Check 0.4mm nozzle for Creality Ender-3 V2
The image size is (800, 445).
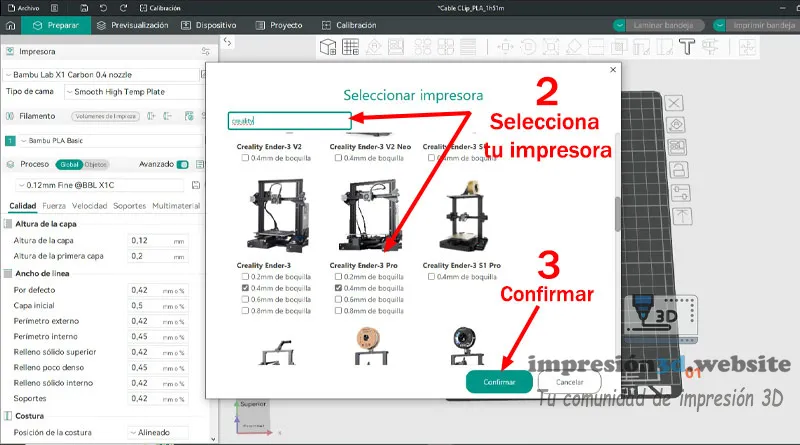click(x=245, y=158)
